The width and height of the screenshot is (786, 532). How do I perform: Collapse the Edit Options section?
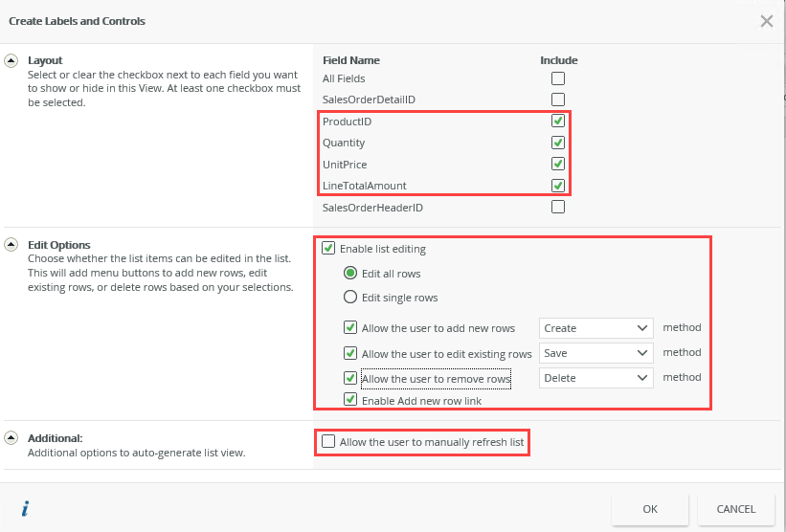[11, 245]
